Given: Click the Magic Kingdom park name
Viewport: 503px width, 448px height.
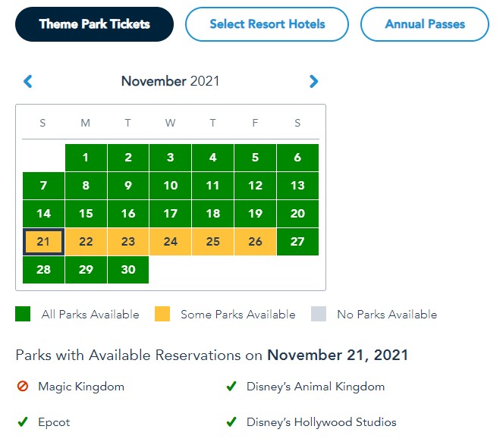Looking at the screenshot, I should (81, 387).
